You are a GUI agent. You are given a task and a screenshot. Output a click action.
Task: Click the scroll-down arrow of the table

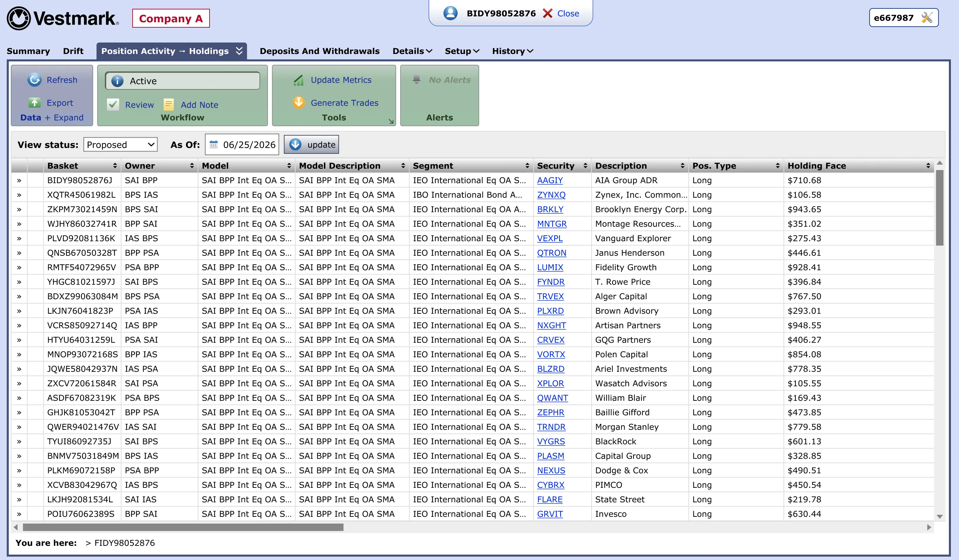[939, 516]
